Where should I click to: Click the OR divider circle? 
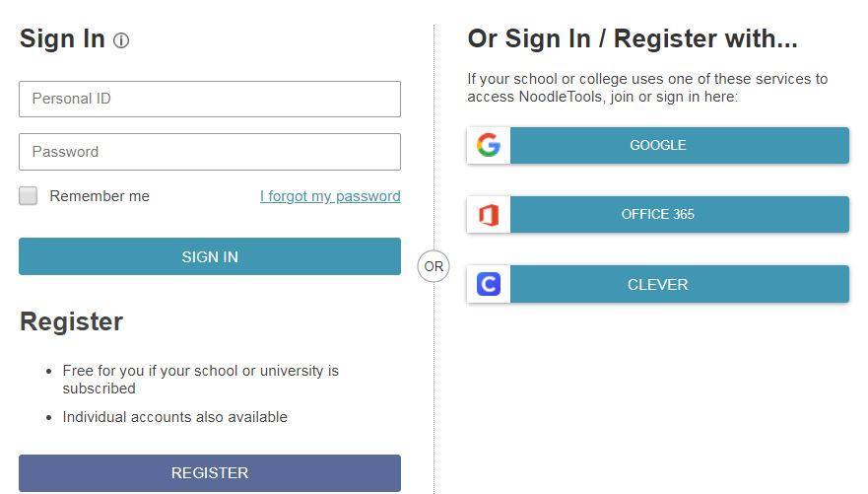click(x=434, y=266)
